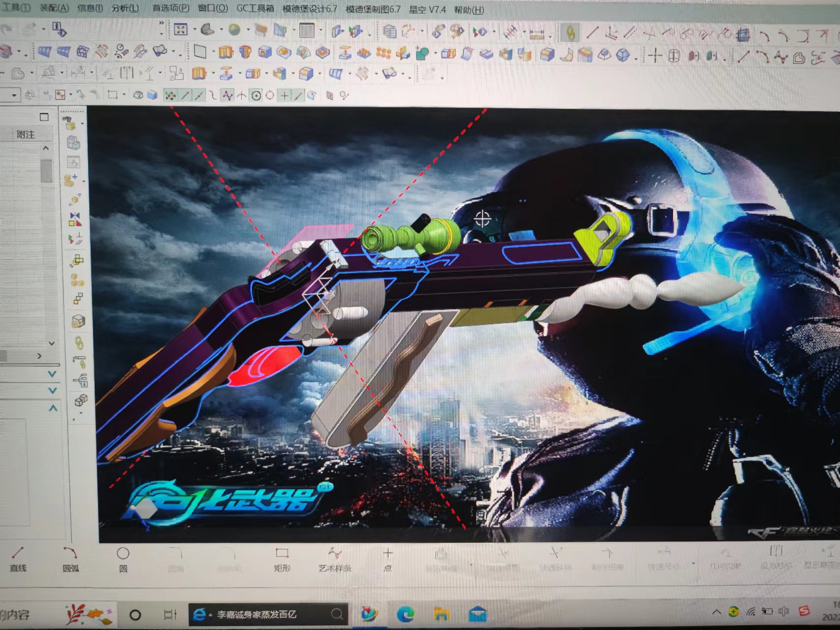Viewport: 840px width, 630px height.
Task: Open the 分析(L) menu
Action: pyautogui.click(x=125, y=8)
